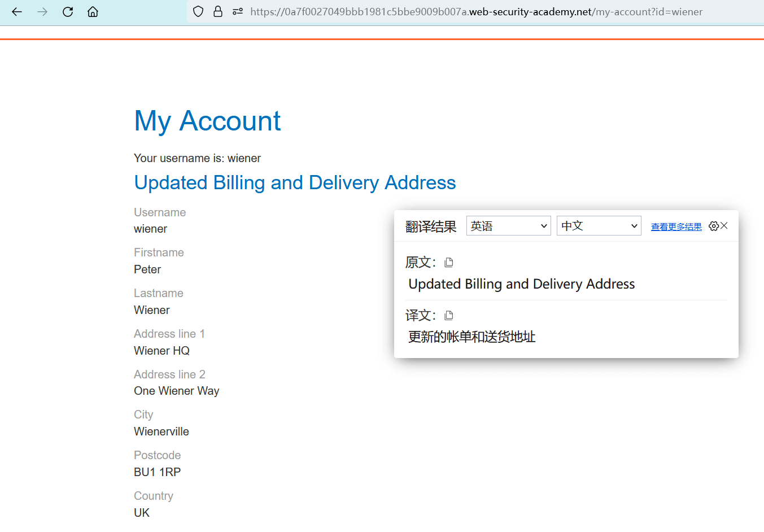Image resolution: width=764 pixels, height=532 pixels.
Task: Click the Address line 1 value Wiener HQ
Action: coord(162,351)
